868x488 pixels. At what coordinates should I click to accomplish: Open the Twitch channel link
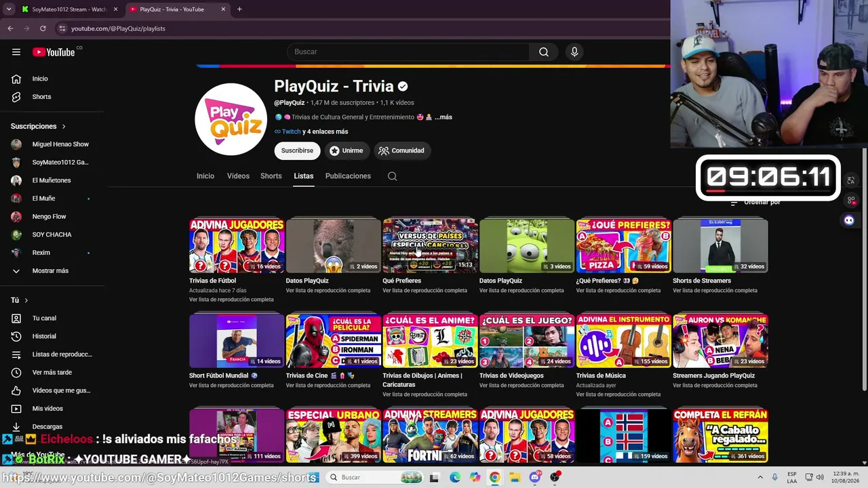(291, 131)
